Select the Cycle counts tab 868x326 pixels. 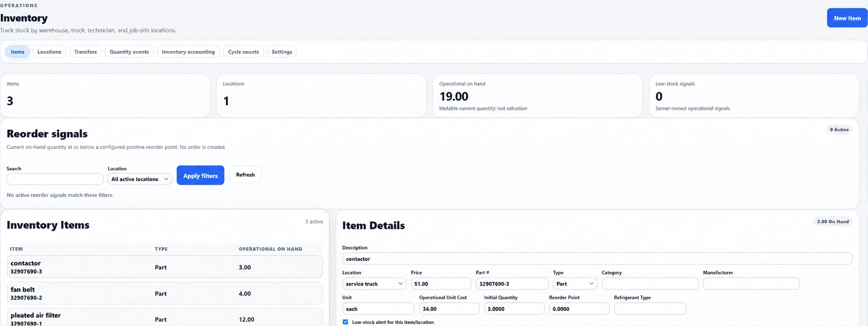click(x=244, y=52)
